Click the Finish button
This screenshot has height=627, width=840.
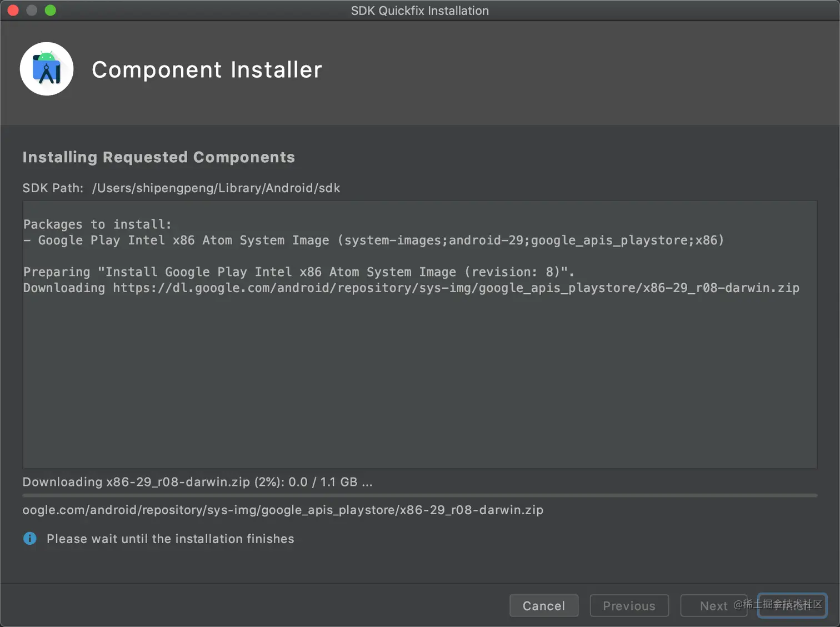792,605
